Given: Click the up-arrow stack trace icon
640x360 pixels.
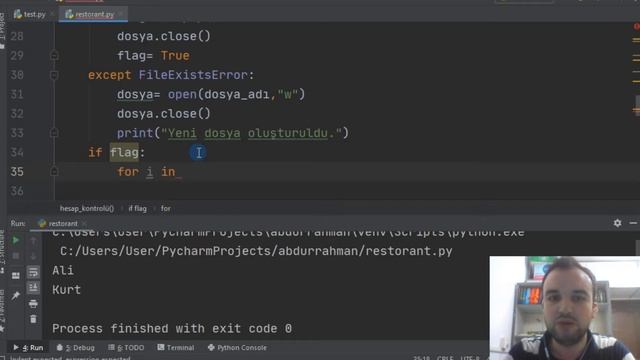Looking at the screenshot, I should (33, 240).
